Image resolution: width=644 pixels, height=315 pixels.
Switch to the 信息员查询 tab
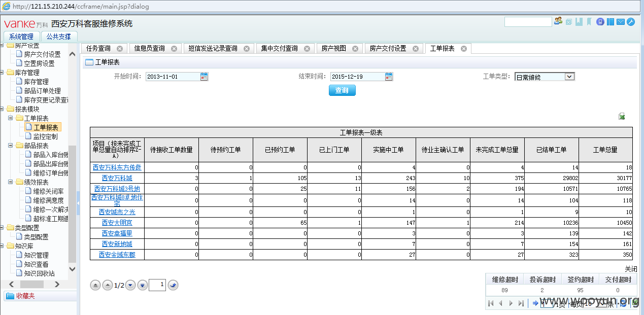(150, 49)
